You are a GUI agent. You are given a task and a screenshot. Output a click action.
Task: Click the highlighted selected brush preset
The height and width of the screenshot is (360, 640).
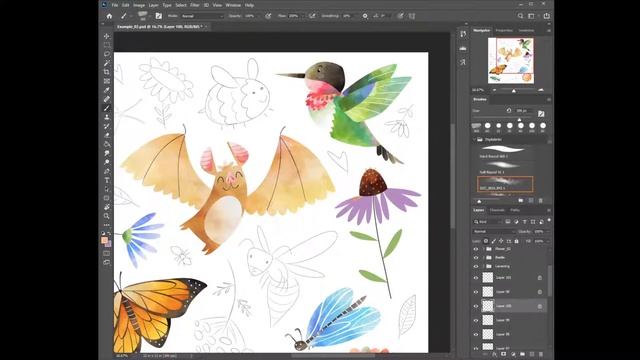(505, 184)
